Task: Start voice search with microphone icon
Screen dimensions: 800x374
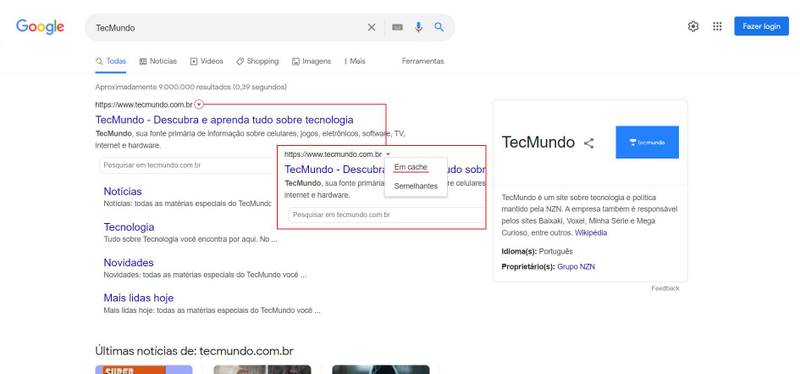Action: click(x=418, y=28)
